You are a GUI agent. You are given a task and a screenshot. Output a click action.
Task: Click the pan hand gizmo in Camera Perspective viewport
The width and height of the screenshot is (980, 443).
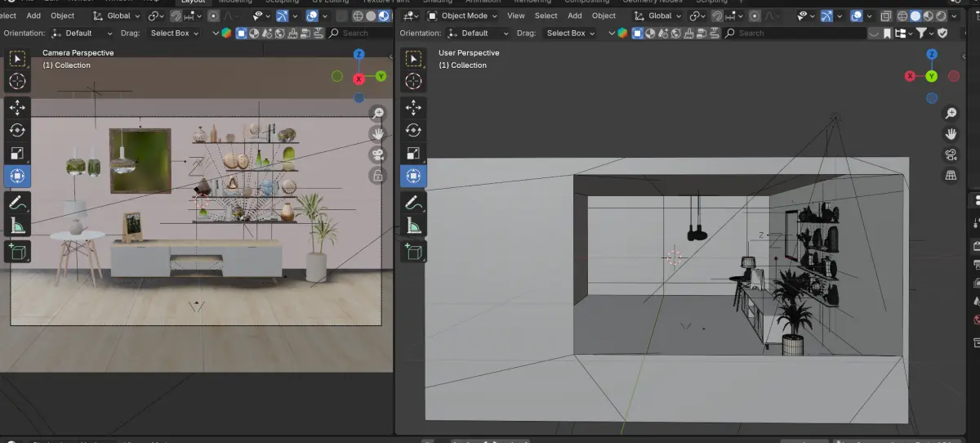click(377, 133)
